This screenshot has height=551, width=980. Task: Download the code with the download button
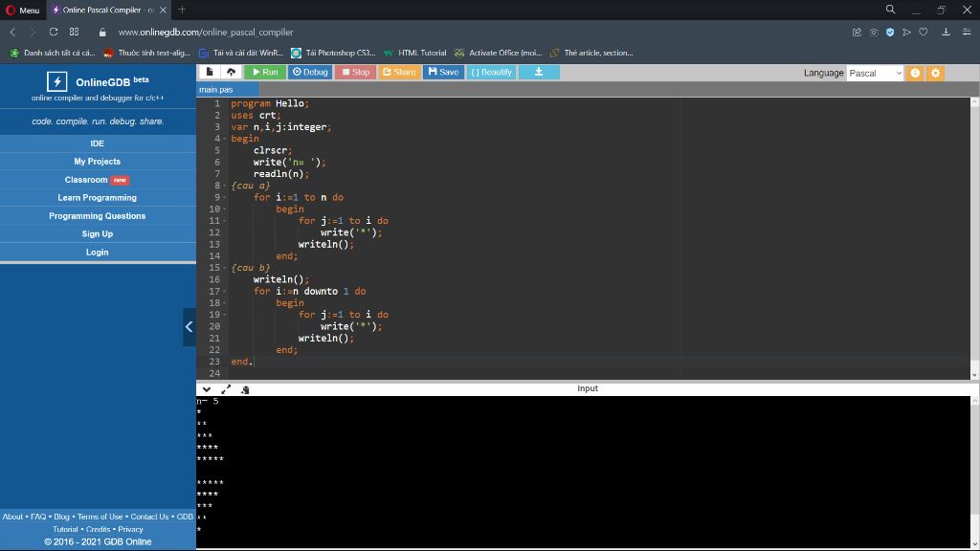(539, 72)
